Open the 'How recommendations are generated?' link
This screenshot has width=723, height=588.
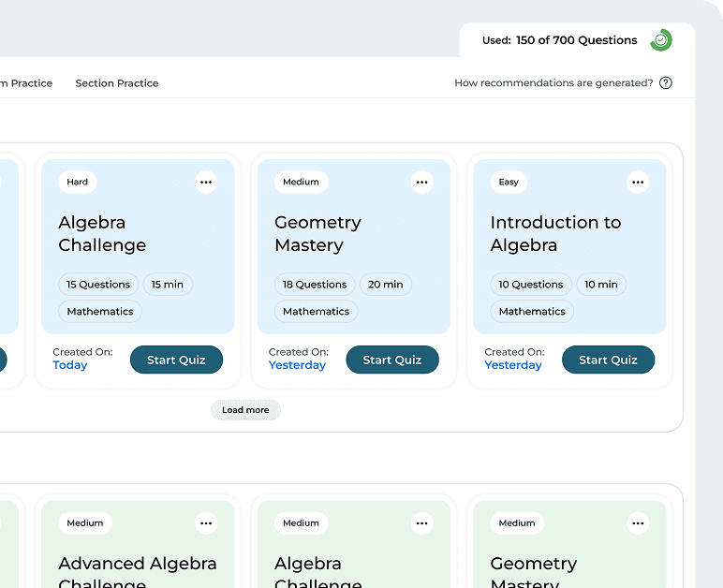click(x=553, y=83)
